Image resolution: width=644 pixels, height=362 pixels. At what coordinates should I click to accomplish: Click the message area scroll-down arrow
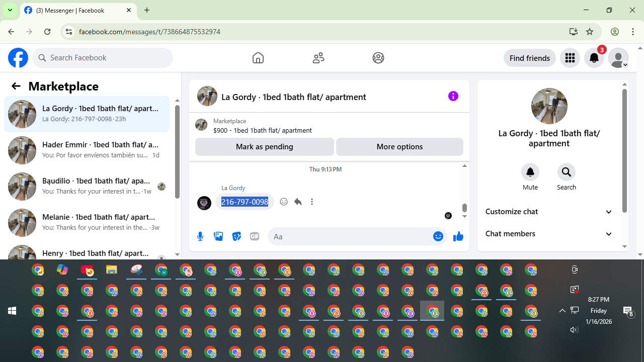pyautogui.click(x=464, y=217)
